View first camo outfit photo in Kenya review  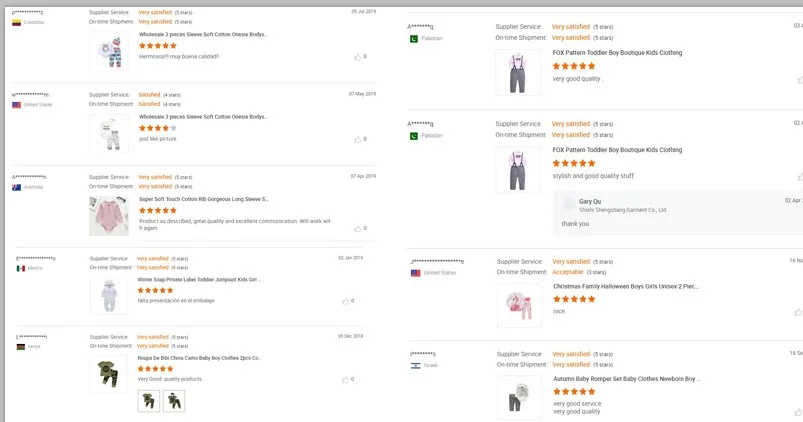tap(148, 400)
